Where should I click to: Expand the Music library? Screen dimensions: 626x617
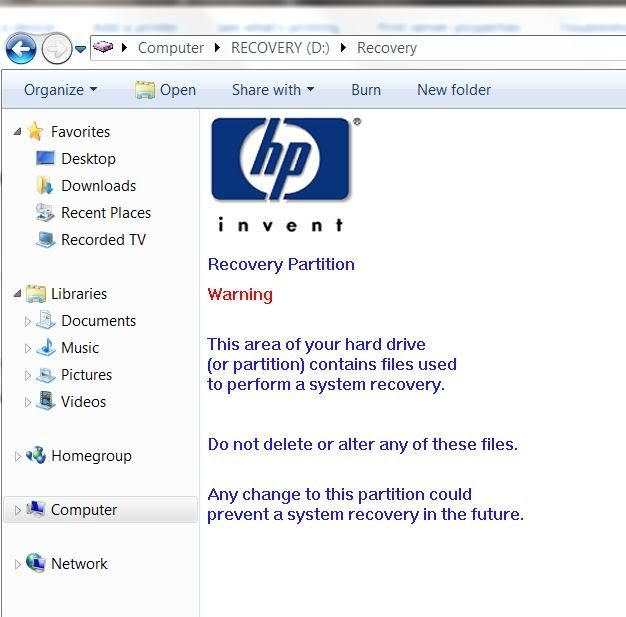pyautogui.click(x=28, y=348)
